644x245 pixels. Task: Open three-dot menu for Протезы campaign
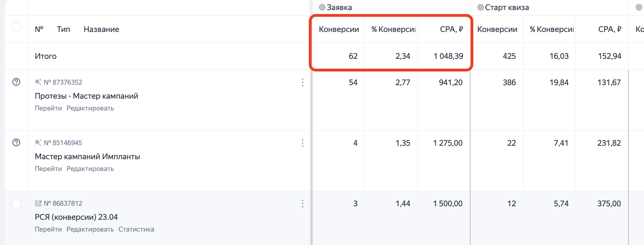coord(302,82)
